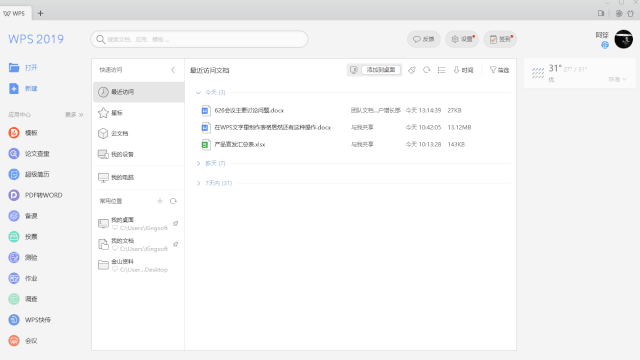
Task: Click the tag icon in document toolbar
Action: (412, 70)
